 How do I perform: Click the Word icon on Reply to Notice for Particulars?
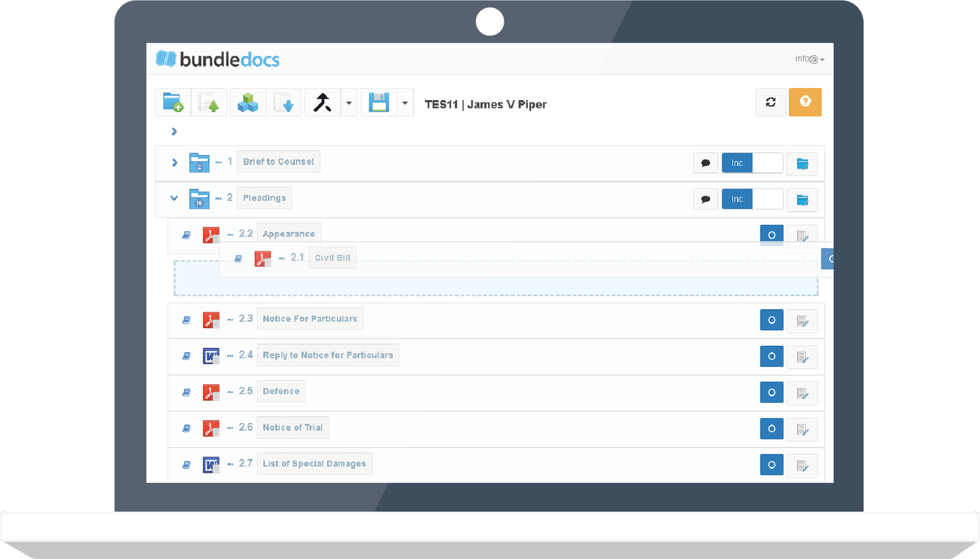(210, 356)
